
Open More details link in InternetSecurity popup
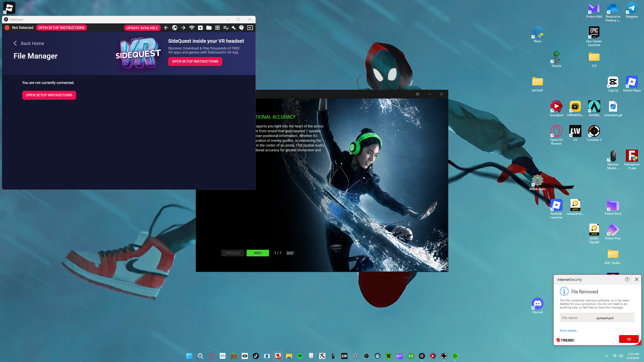point(569,331)
